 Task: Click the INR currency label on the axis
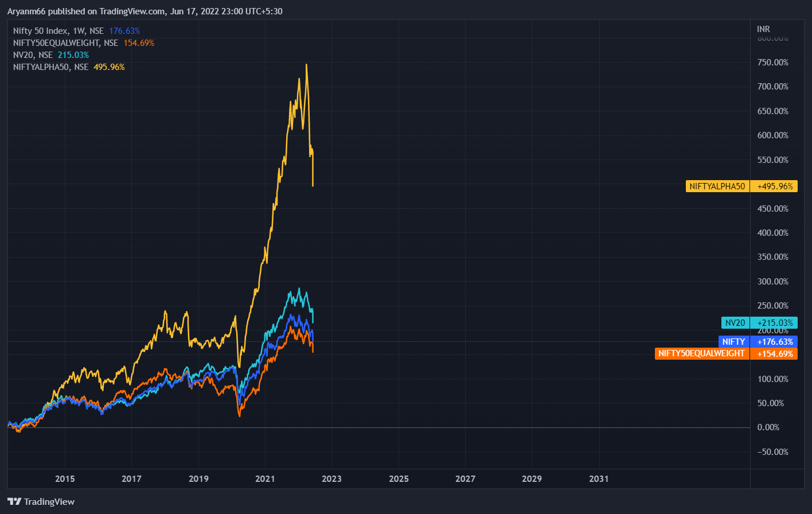(763, 29)
